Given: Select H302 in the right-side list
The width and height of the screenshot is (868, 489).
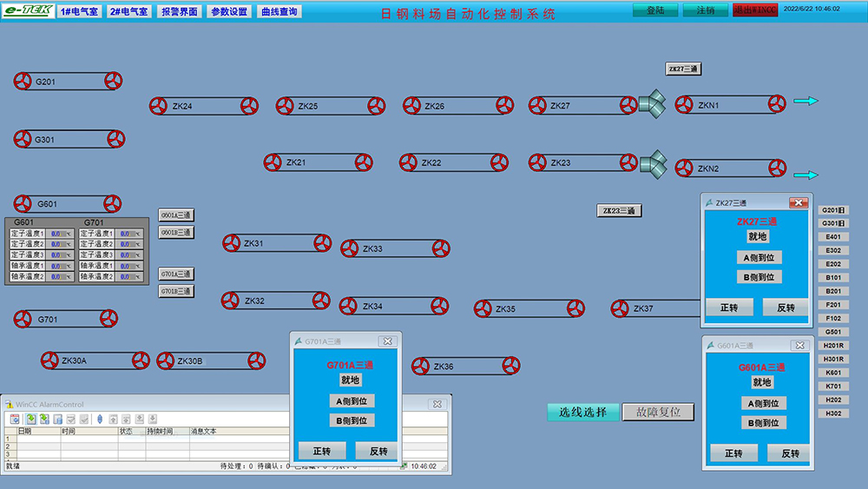Looking at the screenshot, I should point(833,413).
